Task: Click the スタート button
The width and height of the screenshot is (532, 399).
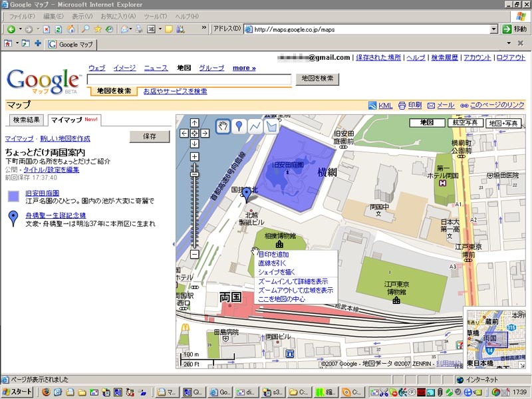Action: [x=17, y=392]
